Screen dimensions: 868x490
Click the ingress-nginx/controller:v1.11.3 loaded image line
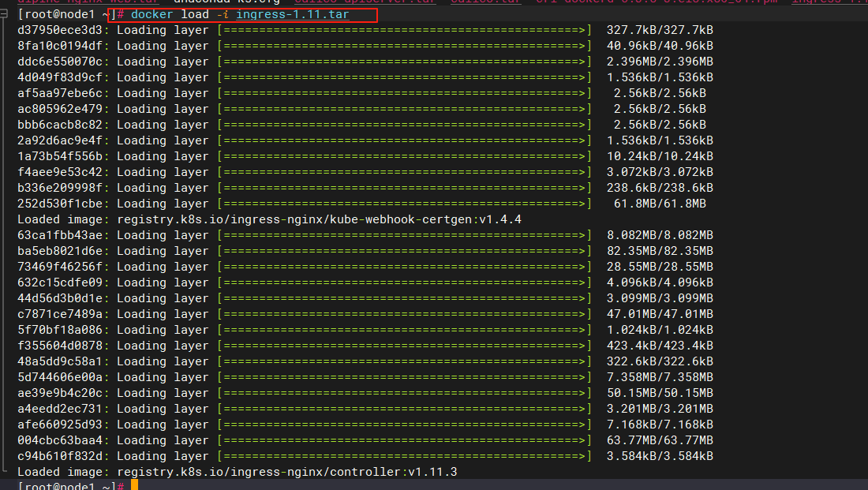(x=238, y=472)
